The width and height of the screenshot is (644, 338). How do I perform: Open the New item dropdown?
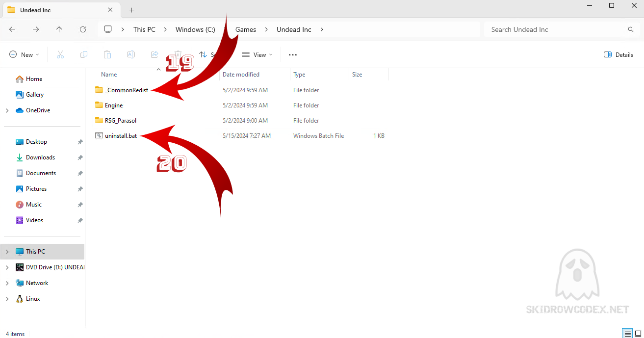click(x=24, y=54)
